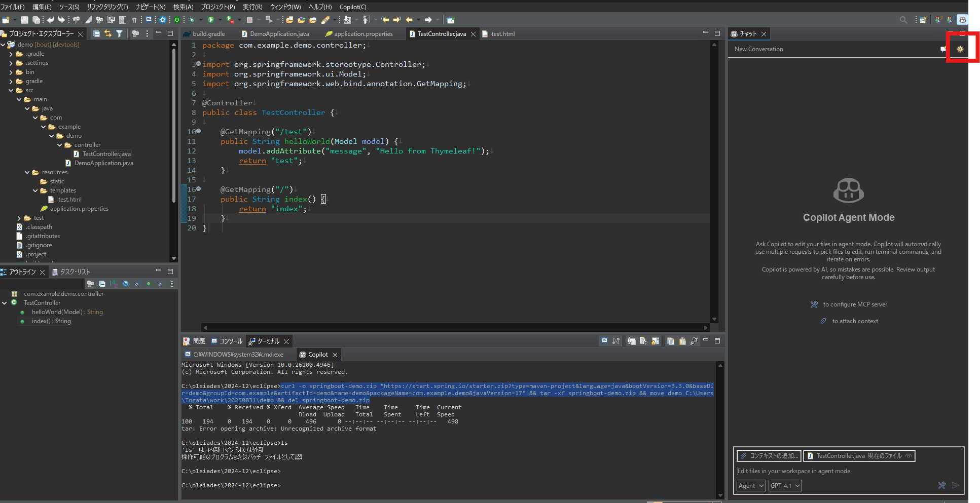Expand the test folder
980x503 pixels.
pos(20,218)
